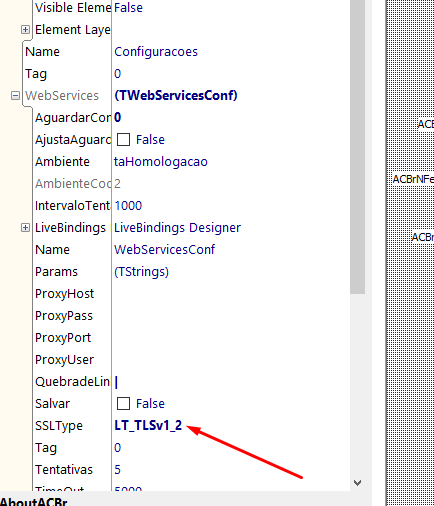The width and height of the screenshot is (434, 506).
Task: Edit the Tentativas value 5
Action: coord(117,470)
